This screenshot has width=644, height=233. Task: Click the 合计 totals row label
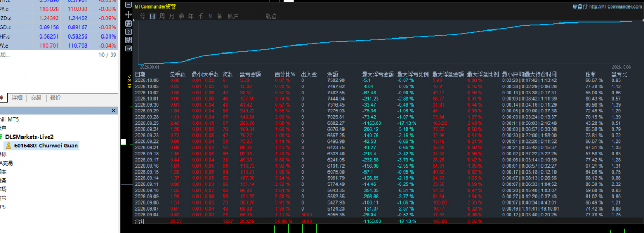pos(140,220)
